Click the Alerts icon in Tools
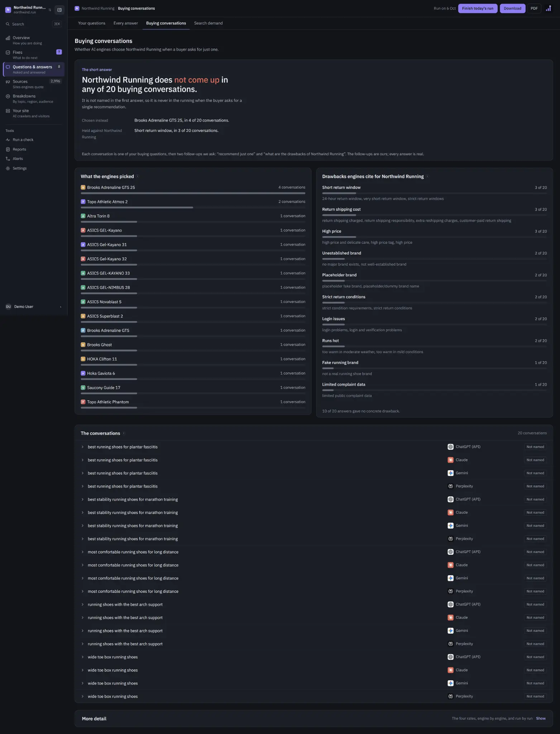The width and height of the screenshot is (560, 734). 8,159
